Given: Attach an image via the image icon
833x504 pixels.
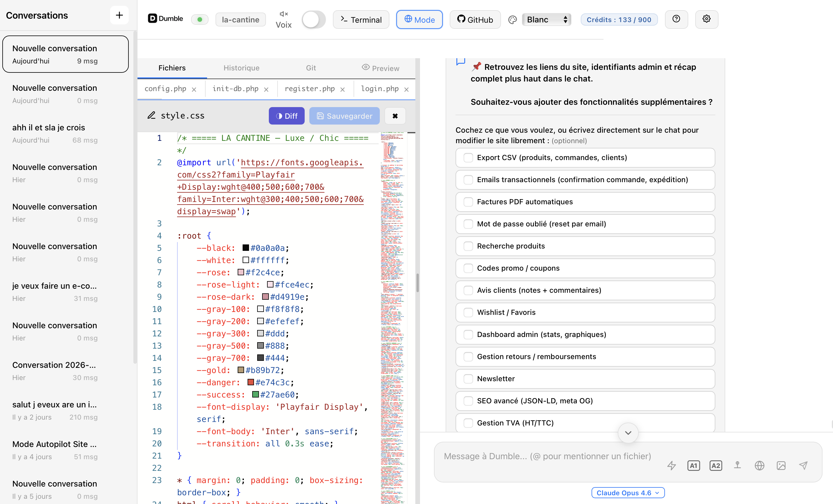Looking at the screenshot, I should [781, 466].
